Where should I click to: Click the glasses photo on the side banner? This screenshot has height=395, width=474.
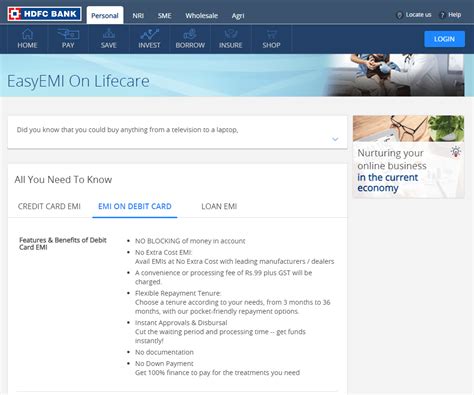409,128
